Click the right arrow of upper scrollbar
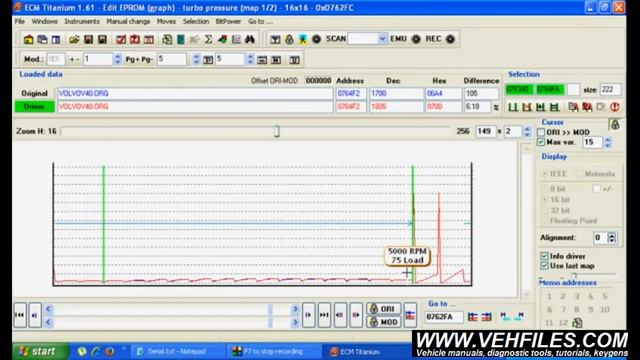 [x=295, y=309]
